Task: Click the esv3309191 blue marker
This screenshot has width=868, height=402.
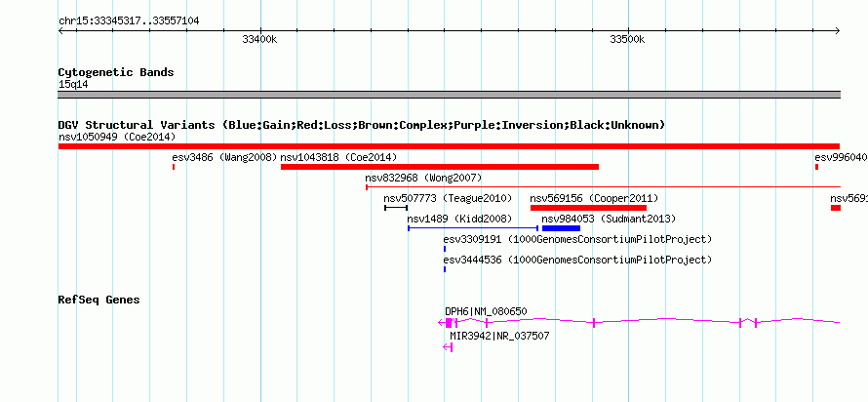Action: (x=445, y=249)
